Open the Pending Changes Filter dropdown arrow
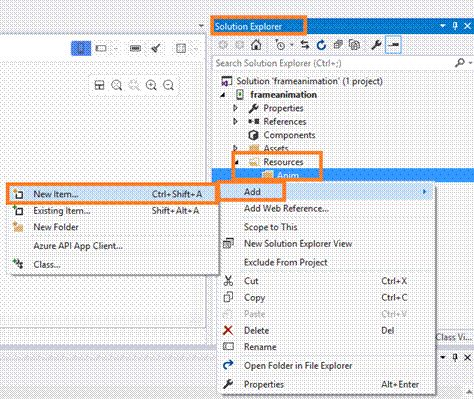Image resolution: width=474 pixels, height=399 pixels. pos(291,45)
